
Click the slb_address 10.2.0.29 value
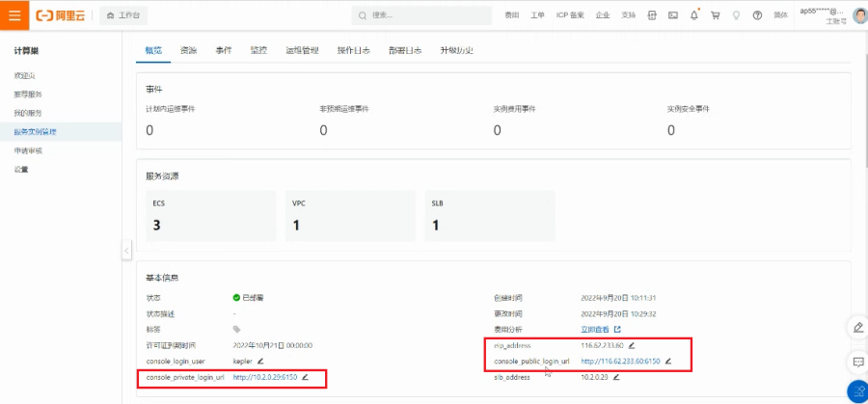[x=594, y=377]
